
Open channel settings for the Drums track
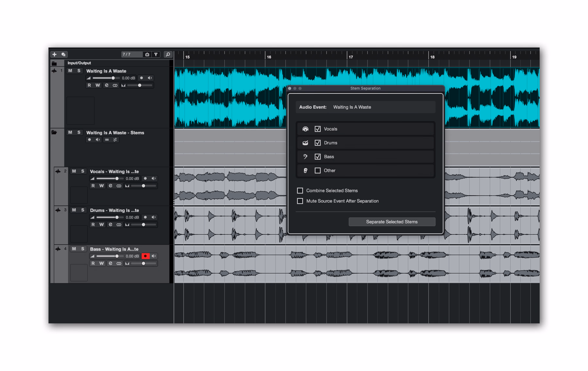tap(110, 224)
